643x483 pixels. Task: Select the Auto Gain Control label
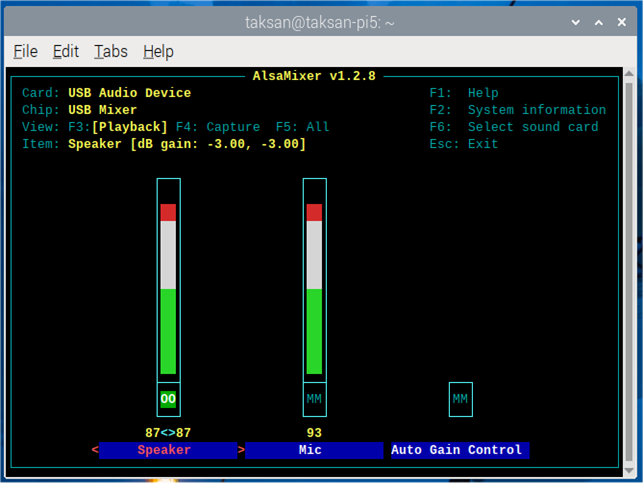click(459, 450)
